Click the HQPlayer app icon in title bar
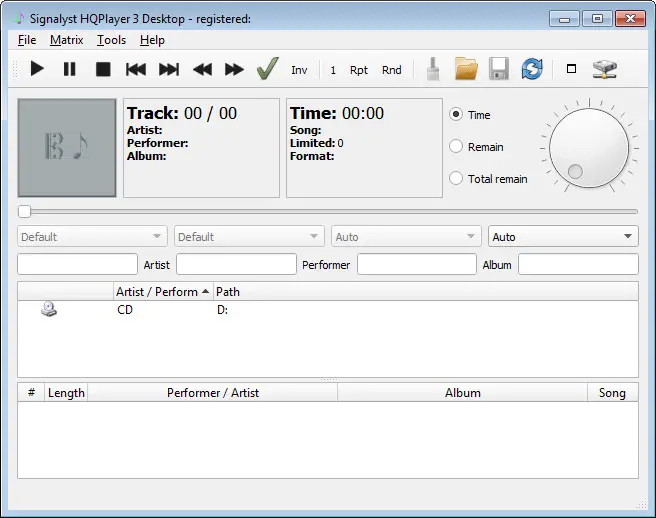This screenshot has width=656, height=518. pos(18,18)
